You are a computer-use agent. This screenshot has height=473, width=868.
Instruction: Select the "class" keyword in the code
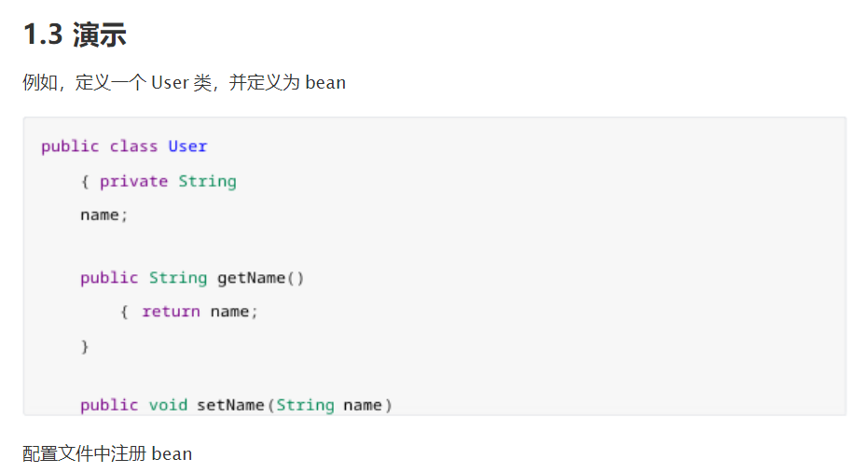pos(133,146)
